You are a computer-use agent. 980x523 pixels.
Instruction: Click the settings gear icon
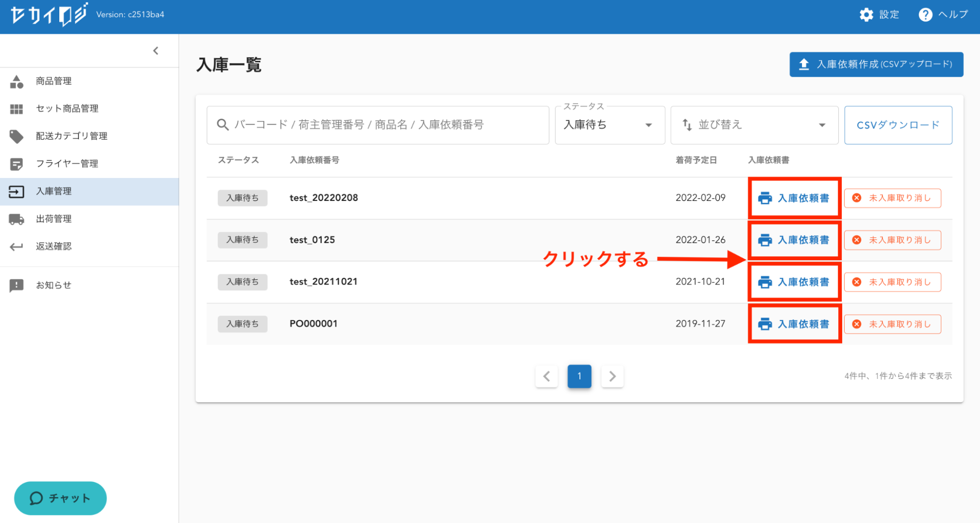[866, 15]
